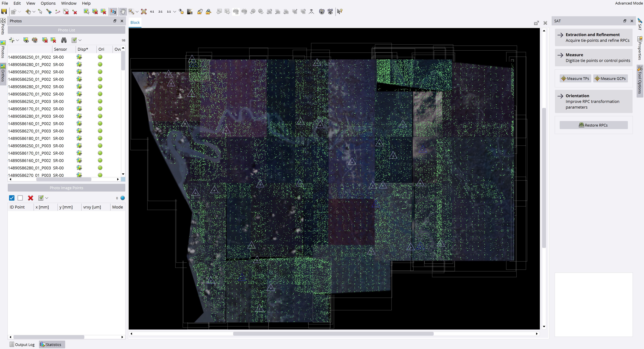
Task: Toggle the 123 point numbering display
Action: (x=113, y=11)
